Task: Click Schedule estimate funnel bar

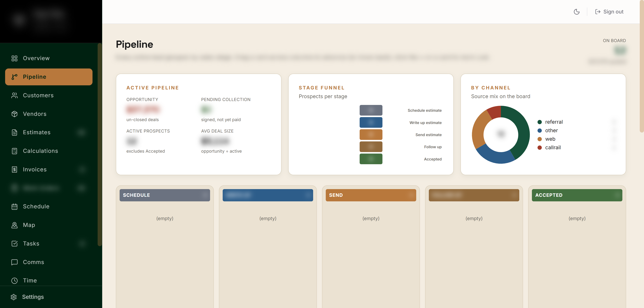Action: 371,110
